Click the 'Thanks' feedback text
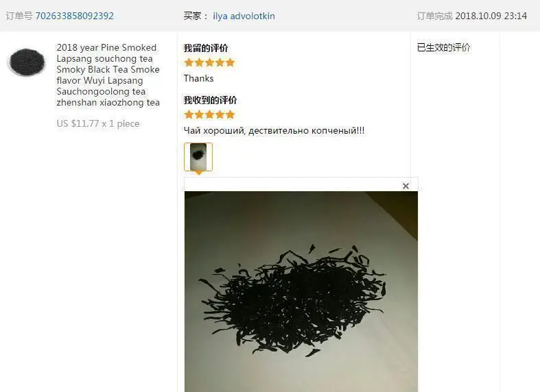This screenshot has height=392, width=540. coord(198,78)
